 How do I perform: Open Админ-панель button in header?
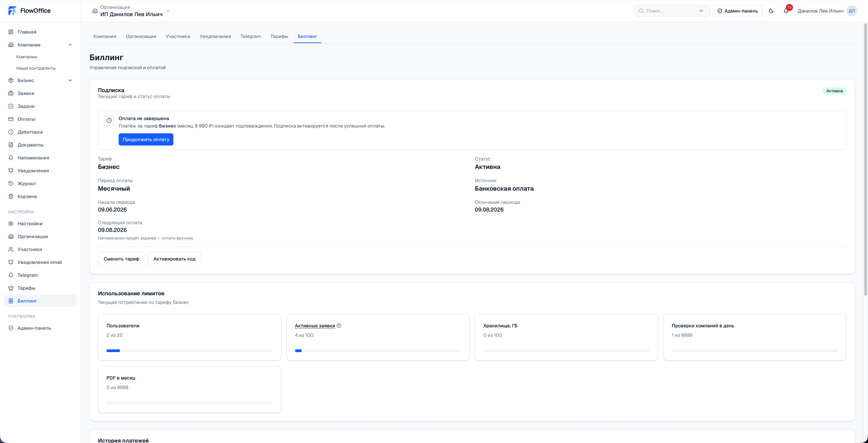[737, 11]
